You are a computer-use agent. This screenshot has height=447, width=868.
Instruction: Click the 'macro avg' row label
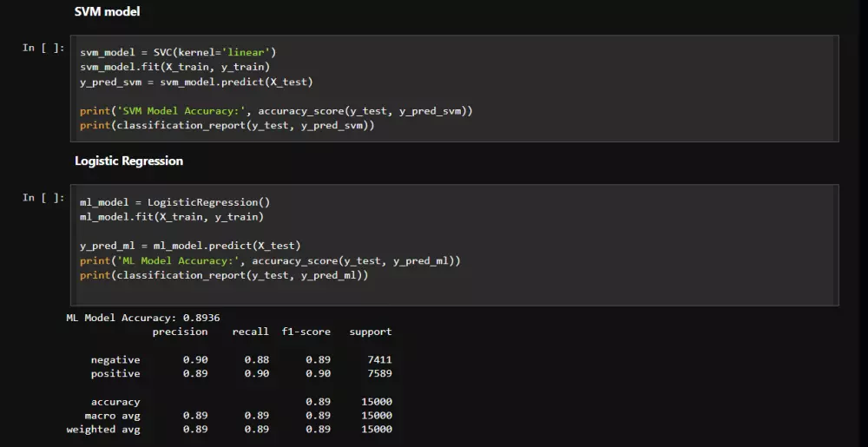(112, 416)
